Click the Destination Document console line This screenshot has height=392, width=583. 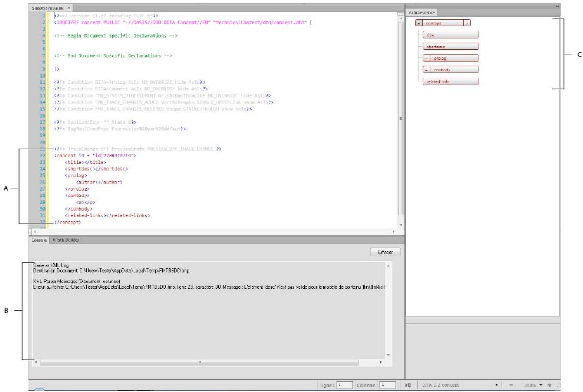[112, 271]
